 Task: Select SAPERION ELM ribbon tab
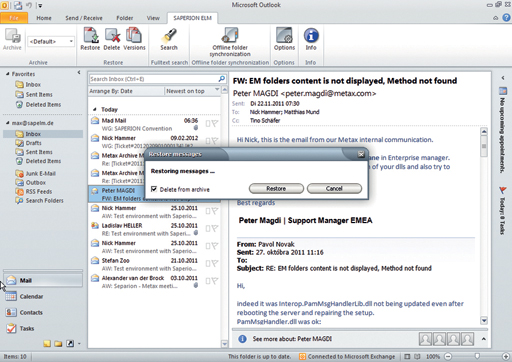point(192,18)
